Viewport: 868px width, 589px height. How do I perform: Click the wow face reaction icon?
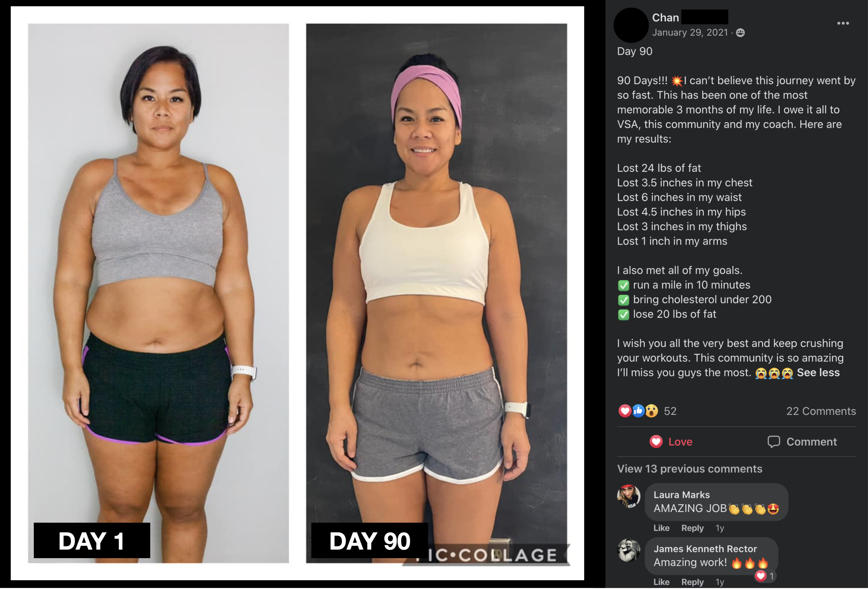[x=652, y=411]
